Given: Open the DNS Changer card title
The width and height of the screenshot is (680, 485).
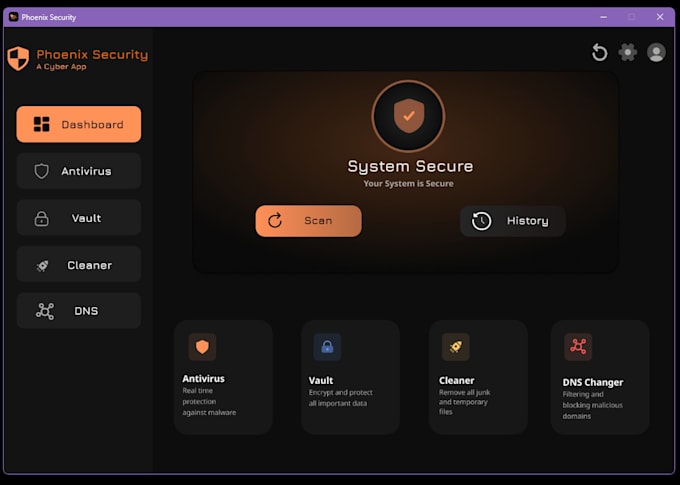Looking at the screenshot, I should (x=593, y=383).
